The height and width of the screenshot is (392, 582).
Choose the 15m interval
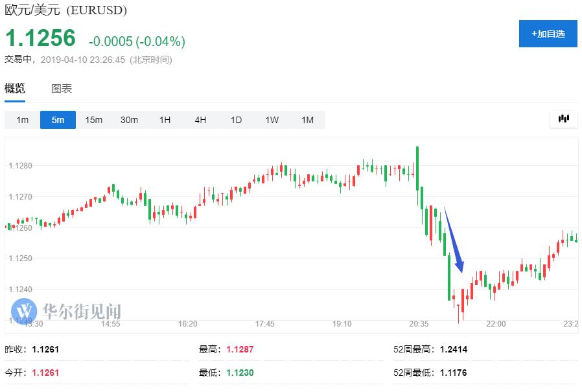(94, 120)
